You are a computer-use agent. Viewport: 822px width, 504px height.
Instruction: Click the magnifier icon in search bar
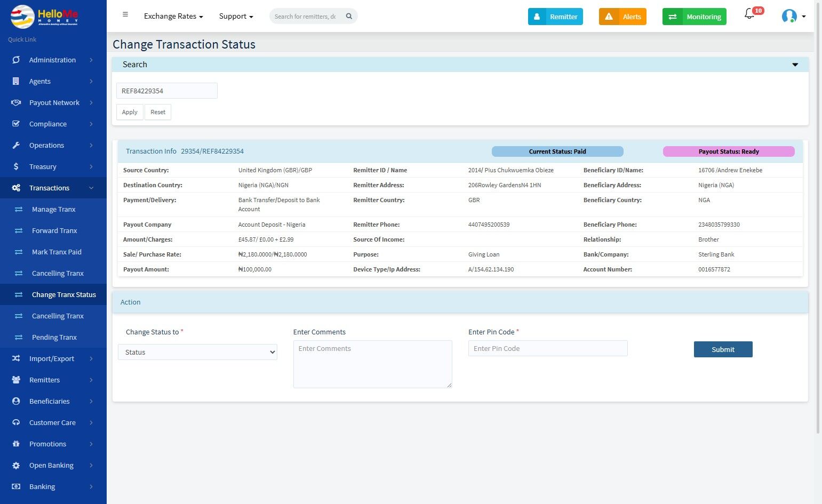(349, 16)
